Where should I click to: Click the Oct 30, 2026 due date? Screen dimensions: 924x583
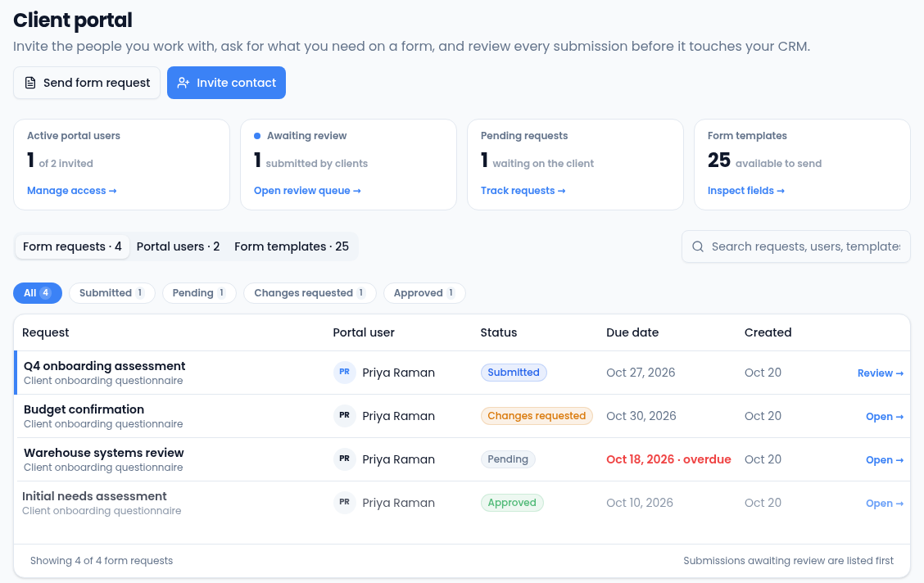pos(641,416)
